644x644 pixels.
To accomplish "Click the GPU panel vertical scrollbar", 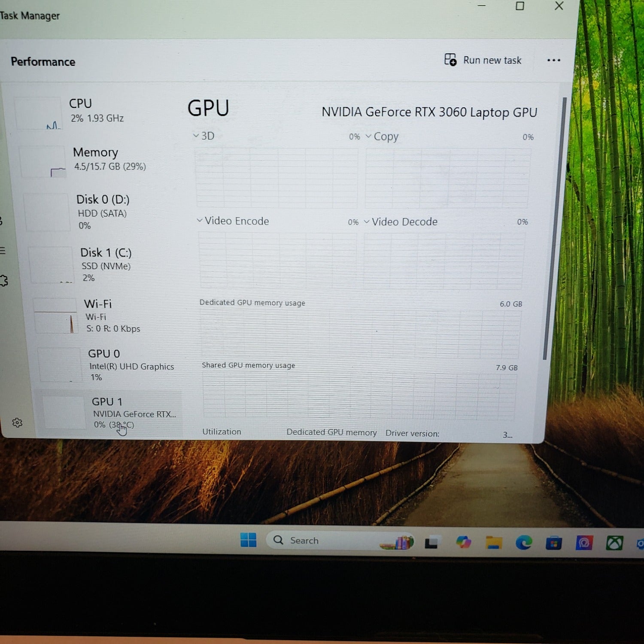I will [x=554, y=228].
